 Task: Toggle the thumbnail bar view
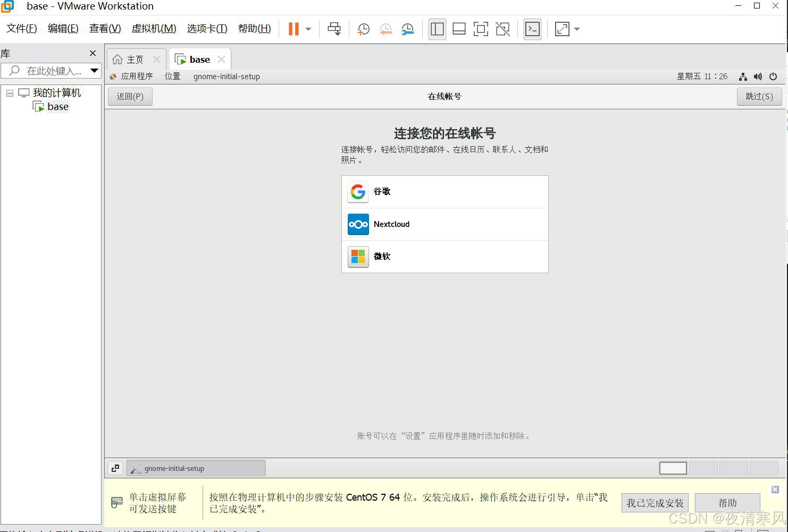(459, 29)
